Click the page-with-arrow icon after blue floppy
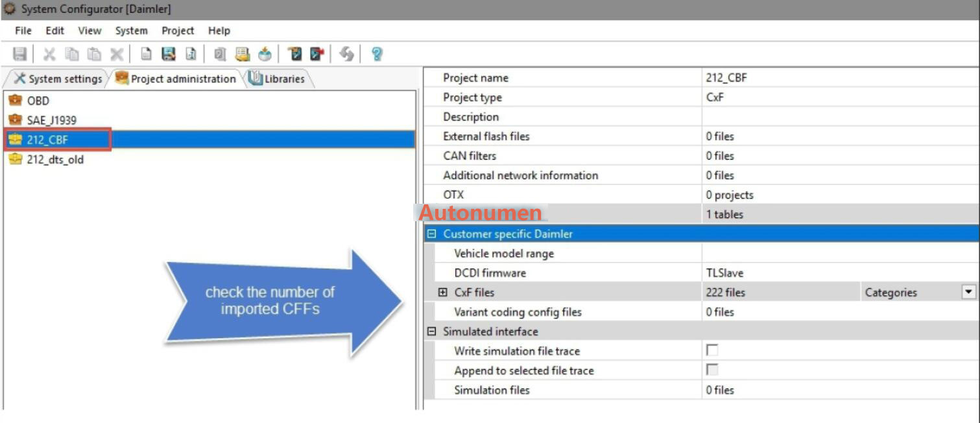Screen dimensions: 980x423 click(x=191, y=54)
